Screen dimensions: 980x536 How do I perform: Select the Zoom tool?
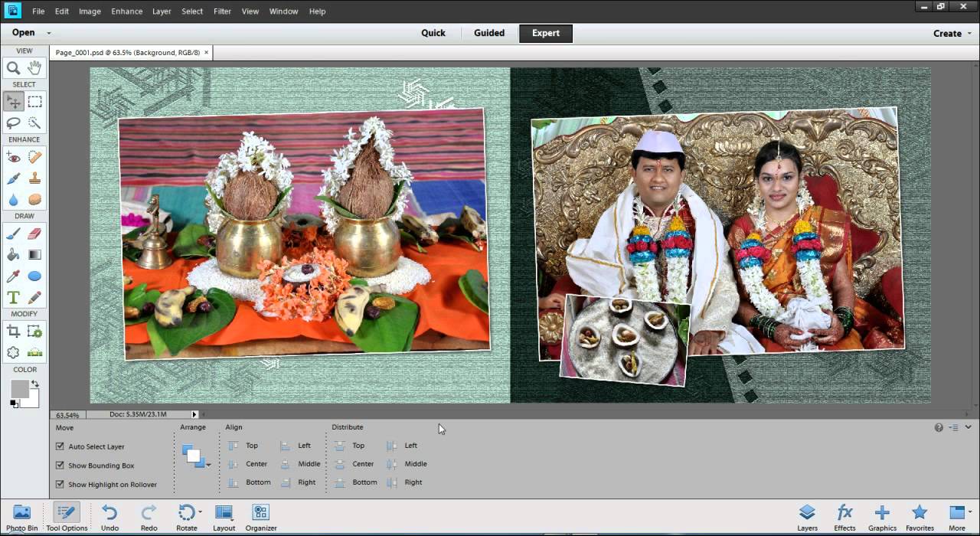pos(14,68)
